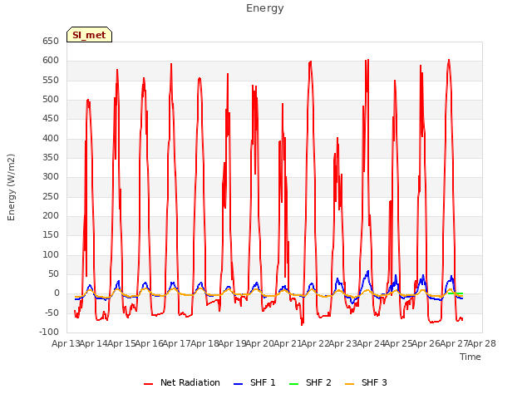
Task: Click the green SHF 2 legend swatch
Action: pos(293,384)
